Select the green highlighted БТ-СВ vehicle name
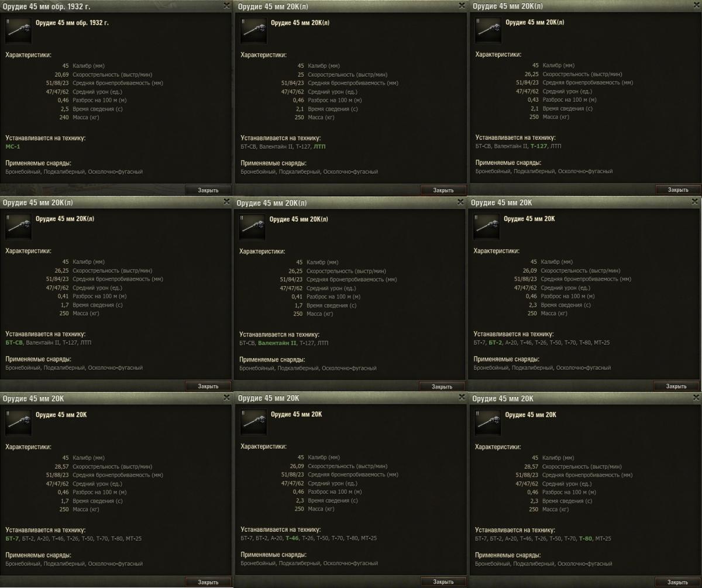Viewport: 702px width, 588px height. point(14,342)
